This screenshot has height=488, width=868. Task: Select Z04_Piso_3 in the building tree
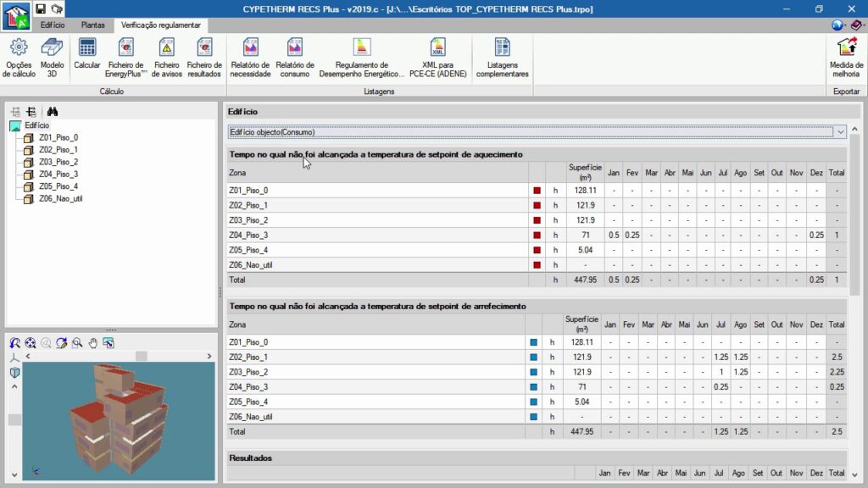[58, 174]
